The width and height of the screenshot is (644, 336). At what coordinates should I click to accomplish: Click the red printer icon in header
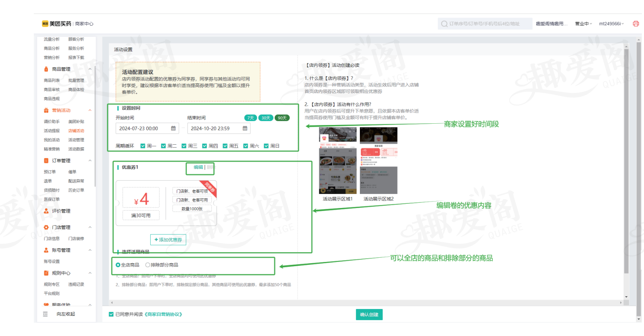(x=635, y=24)
